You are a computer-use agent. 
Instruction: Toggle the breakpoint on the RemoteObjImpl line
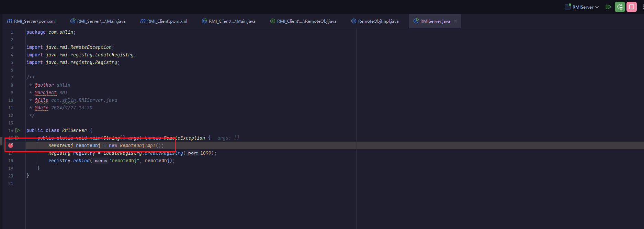point(11,145)
